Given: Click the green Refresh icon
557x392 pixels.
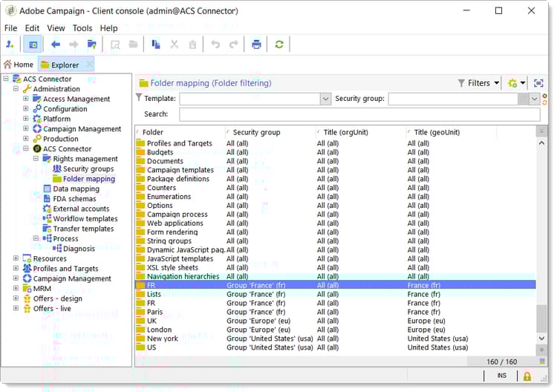Looking at the screenshot, I should [x=279, y=45].
